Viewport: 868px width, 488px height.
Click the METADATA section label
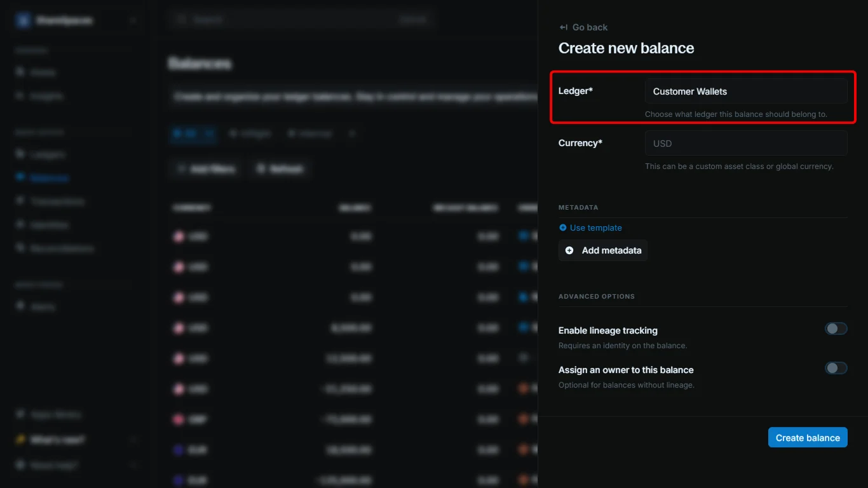578,208
